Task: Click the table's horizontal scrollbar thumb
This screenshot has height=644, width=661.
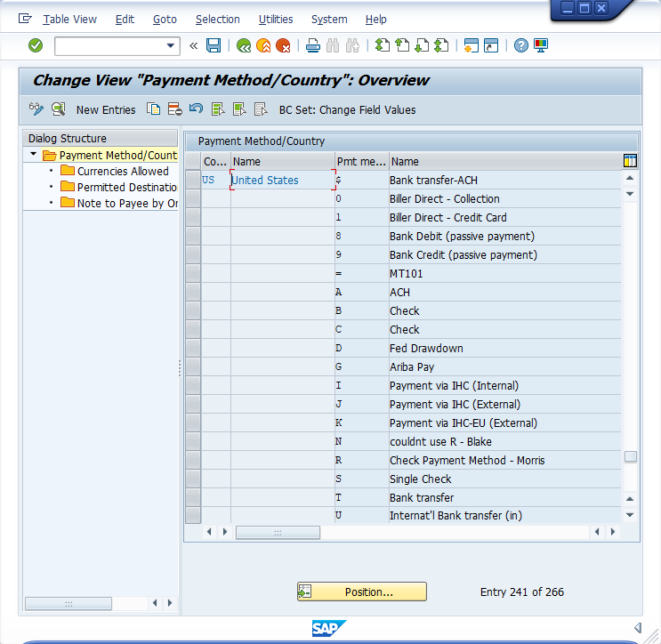Action: tap(278, 532)
